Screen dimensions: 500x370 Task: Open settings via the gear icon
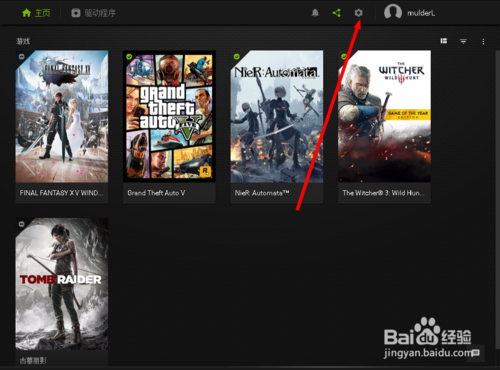point(358,13)
